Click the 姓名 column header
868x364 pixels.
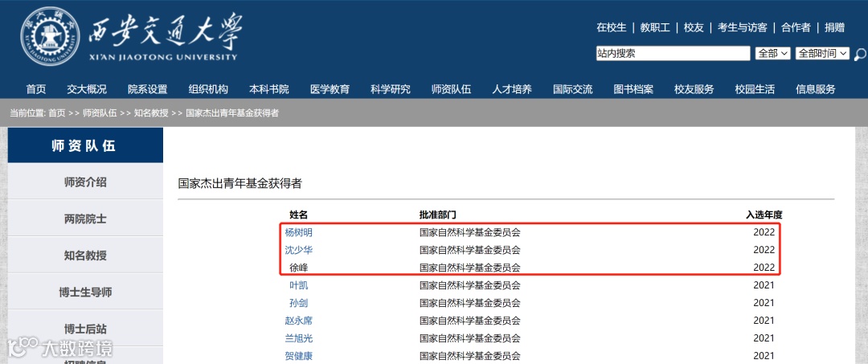click(x=298, y=215)
